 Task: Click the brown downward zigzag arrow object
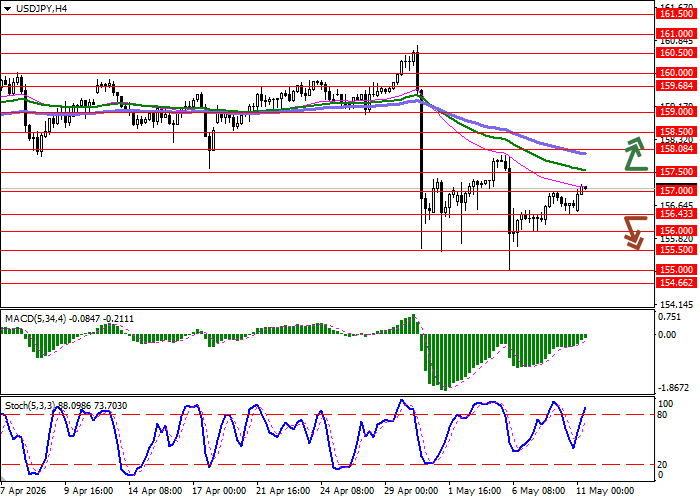click(635, 233)
